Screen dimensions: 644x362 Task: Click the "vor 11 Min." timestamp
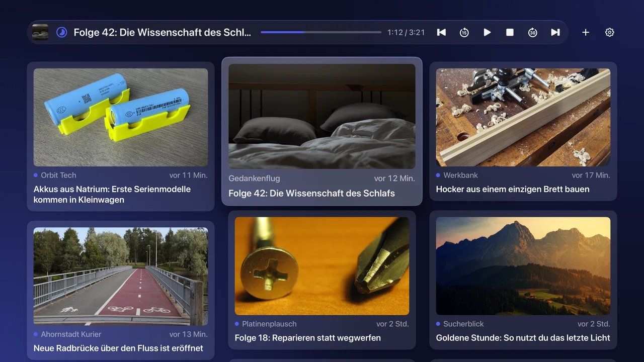(189, 175)
